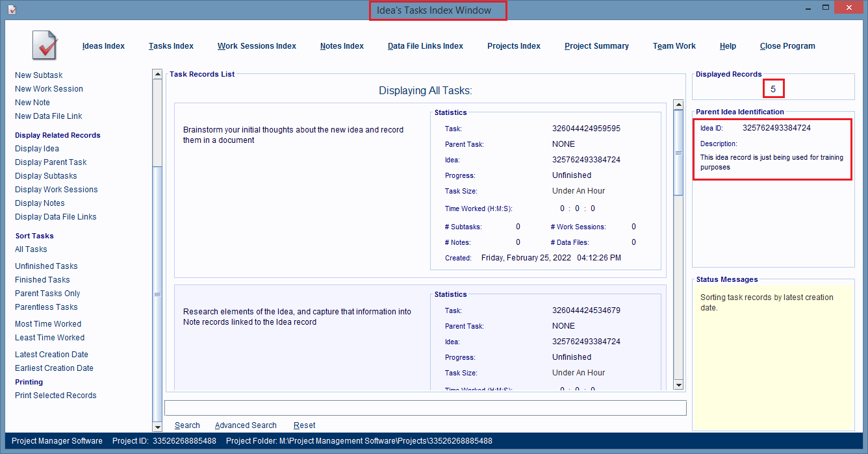Click the red checkmark document logo
This screenshot has height=454, width=868.
45,45
